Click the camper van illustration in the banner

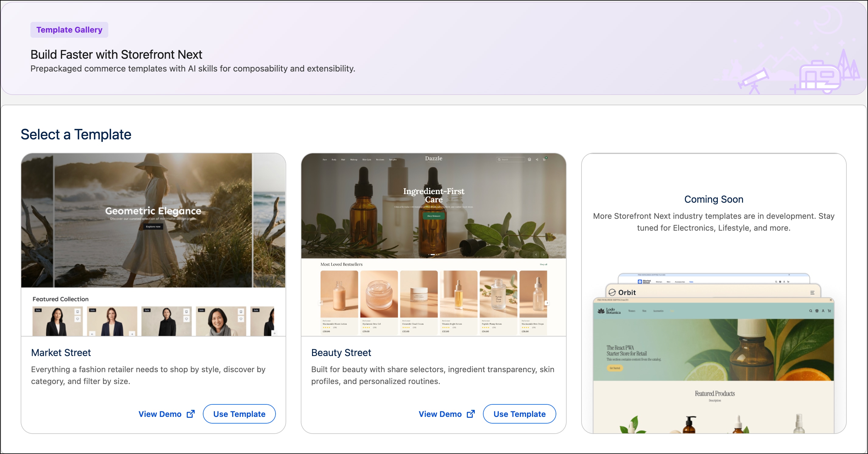pos(819,78)
